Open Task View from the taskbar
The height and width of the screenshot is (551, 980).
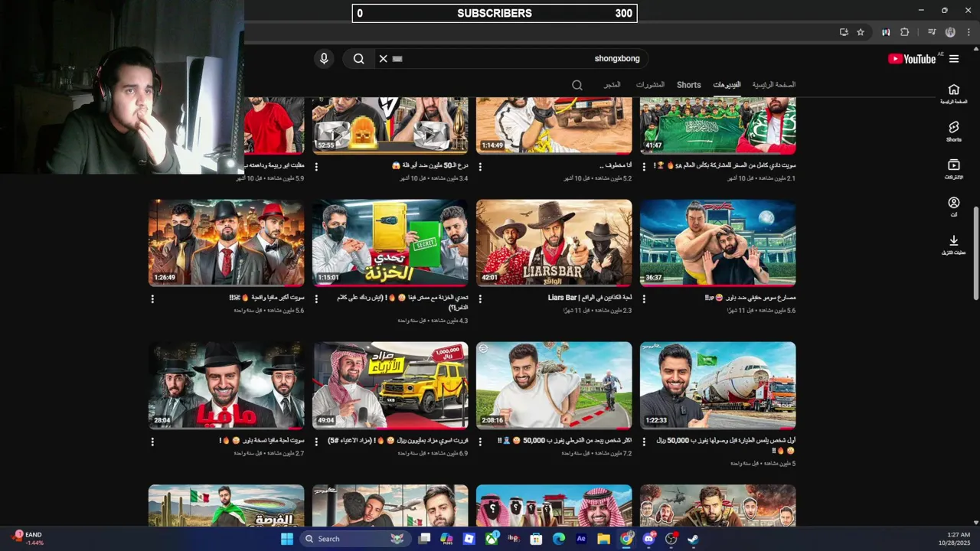click(x=425, y=539)
